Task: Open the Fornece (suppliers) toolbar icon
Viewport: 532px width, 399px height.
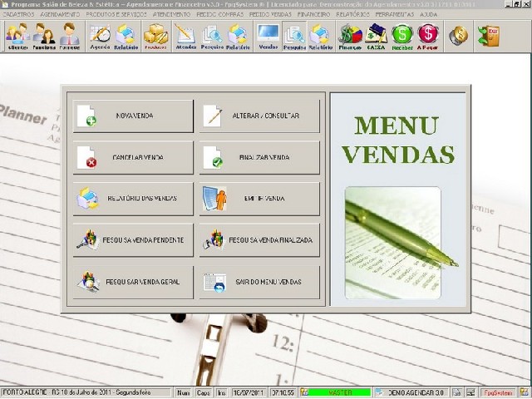Action: tap(70, 37)
